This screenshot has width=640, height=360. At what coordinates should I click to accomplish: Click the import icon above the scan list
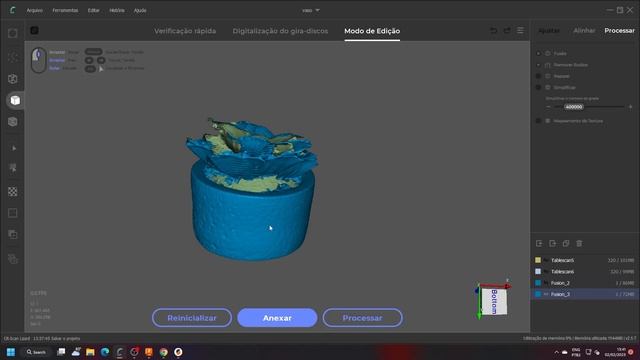[539, 243]
